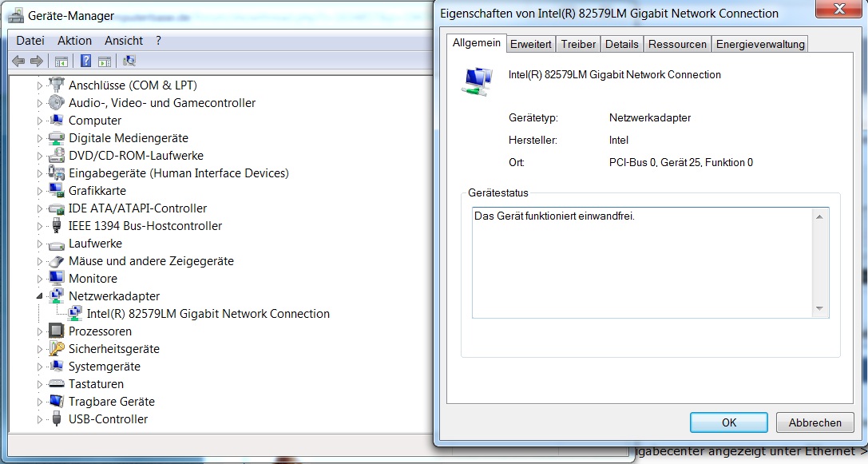Click the Prozessoren chip icon
Image resolution: width=868 pixels, height=464 pixels.
click(56, 331)
